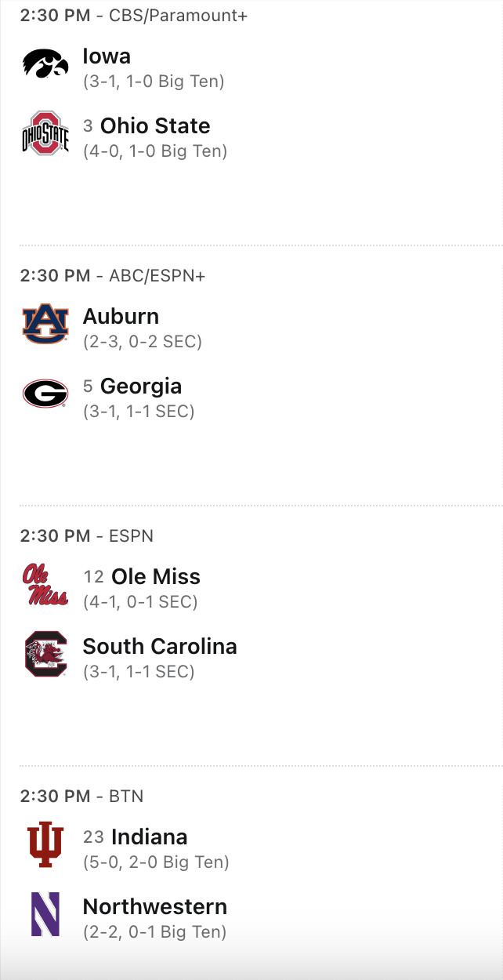Select the 2:30 PM ESPN game header
This screenshot has width=503, height=980.
(87, 535)
